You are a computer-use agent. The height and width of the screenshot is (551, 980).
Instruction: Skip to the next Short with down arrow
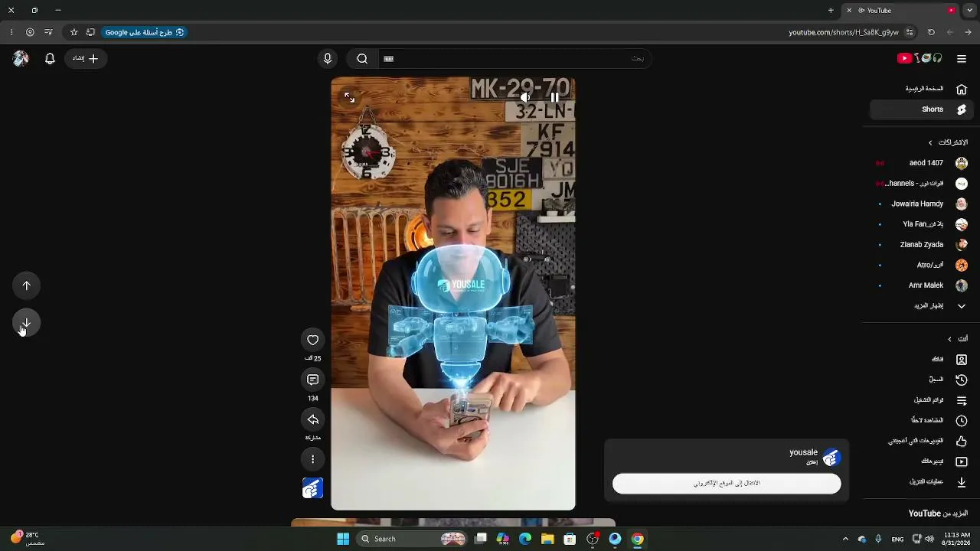coord(26,324)
